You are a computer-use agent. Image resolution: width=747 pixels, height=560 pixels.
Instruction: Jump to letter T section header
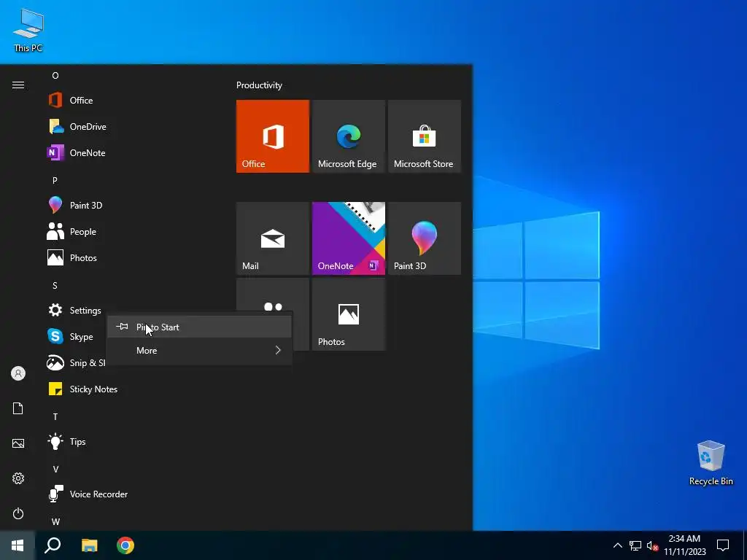coord(55,416)
